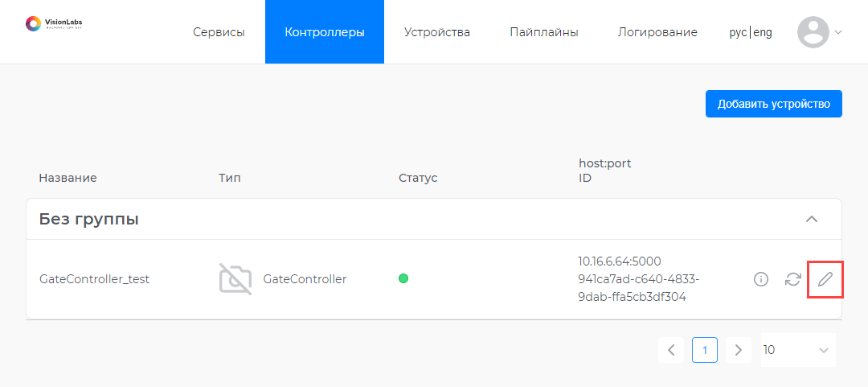Click the crossed-out camera device icon
This screenshot has width=868, height=387.
235,279
